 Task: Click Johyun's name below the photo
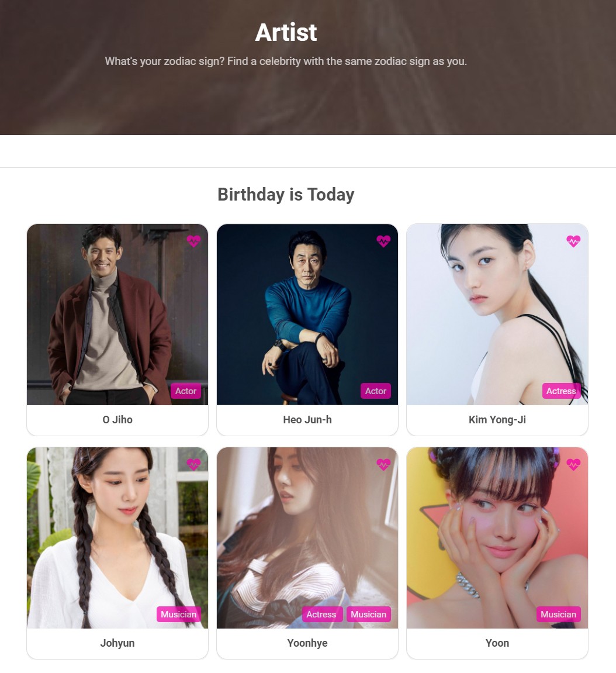coord(117,643)
